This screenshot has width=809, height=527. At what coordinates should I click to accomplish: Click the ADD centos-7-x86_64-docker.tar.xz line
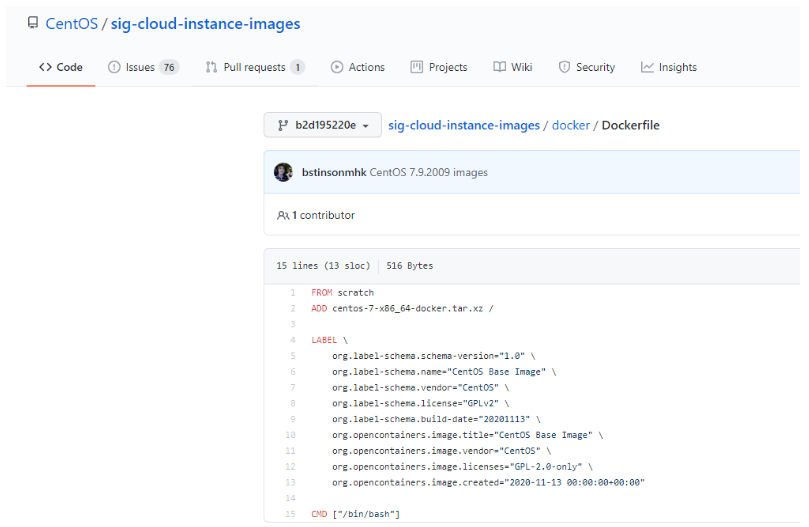coord(402,309)
